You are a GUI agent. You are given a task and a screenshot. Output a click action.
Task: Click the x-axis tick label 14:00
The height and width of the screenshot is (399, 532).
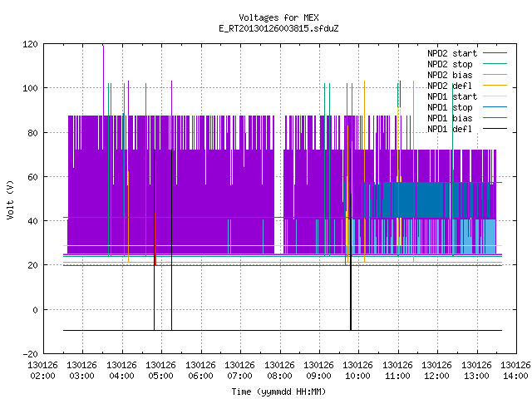[x=515, y=377]
